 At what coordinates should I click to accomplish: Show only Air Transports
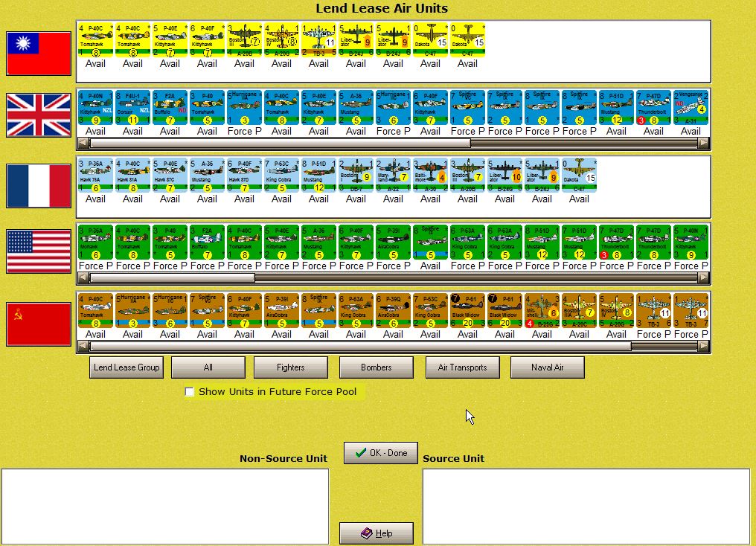click(462, 367)
